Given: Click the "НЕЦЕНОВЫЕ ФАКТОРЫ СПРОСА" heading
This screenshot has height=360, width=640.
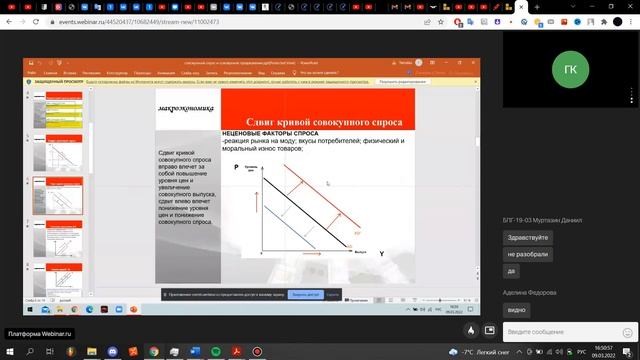Looking at the screenshot, I should (270, 133).
